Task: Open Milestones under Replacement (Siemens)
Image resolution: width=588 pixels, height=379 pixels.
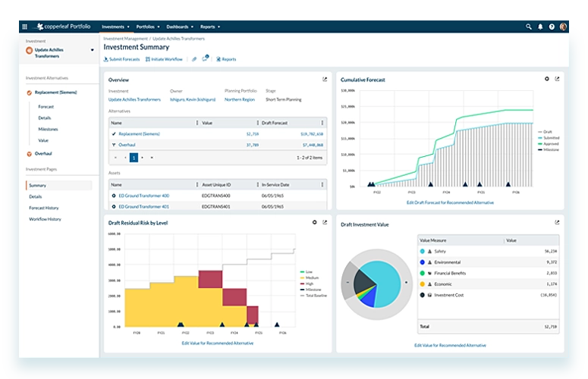Action: point(48,129)
